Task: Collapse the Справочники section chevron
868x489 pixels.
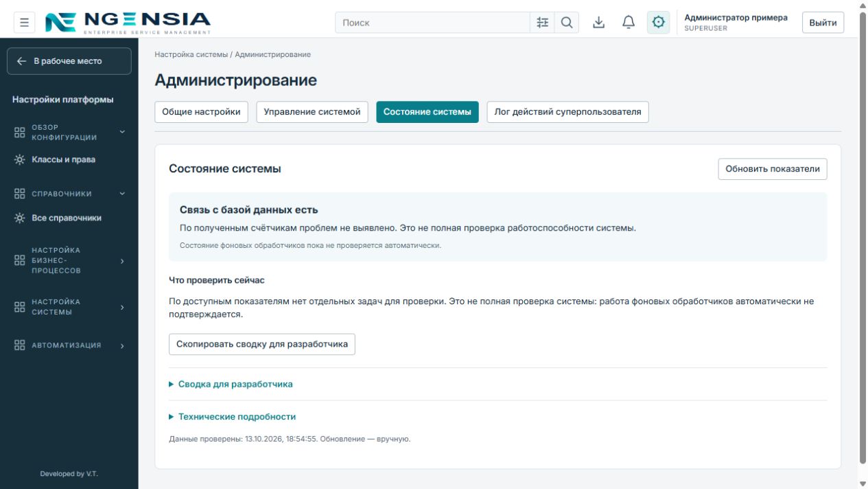Action: [x=122, y=194]
